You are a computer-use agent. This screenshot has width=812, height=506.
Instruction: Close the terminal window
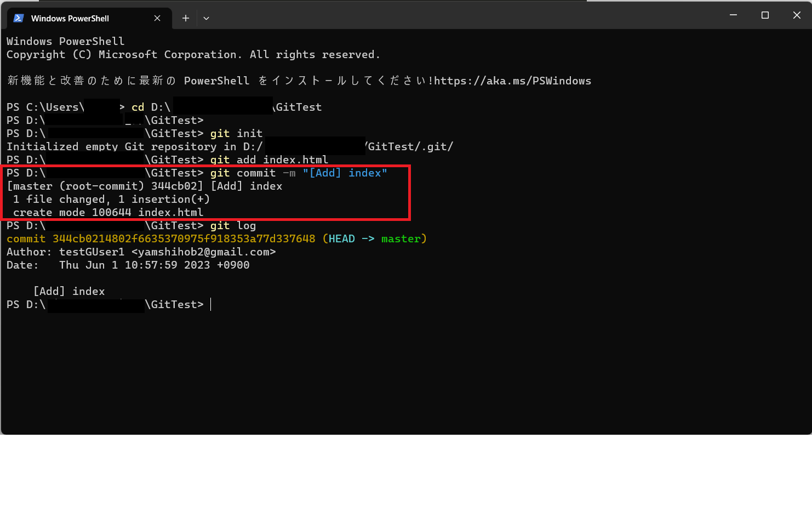click(797, 15)
